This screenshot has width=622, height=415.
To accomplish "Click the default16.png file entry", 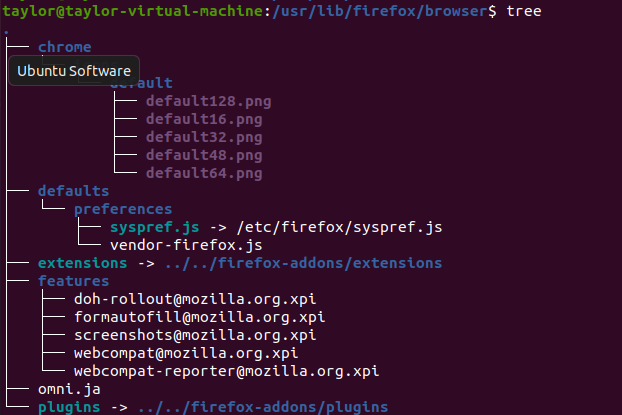I will click(204, 119).
